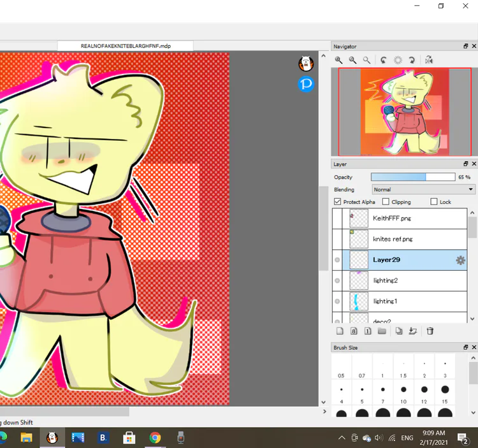Add a new color layer

(340, 331)
